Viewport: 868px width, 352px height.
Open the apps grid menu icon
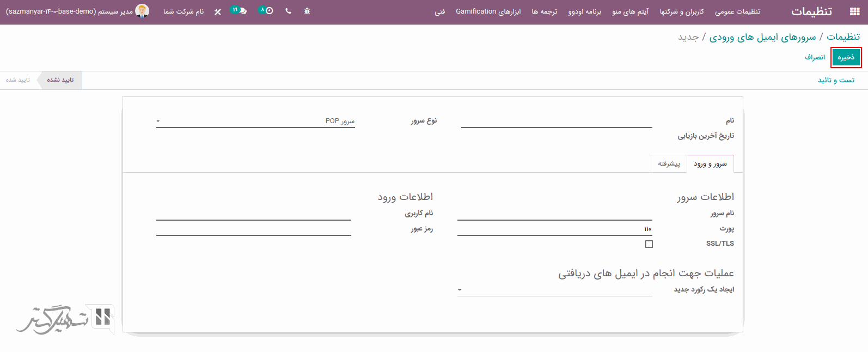854,11
